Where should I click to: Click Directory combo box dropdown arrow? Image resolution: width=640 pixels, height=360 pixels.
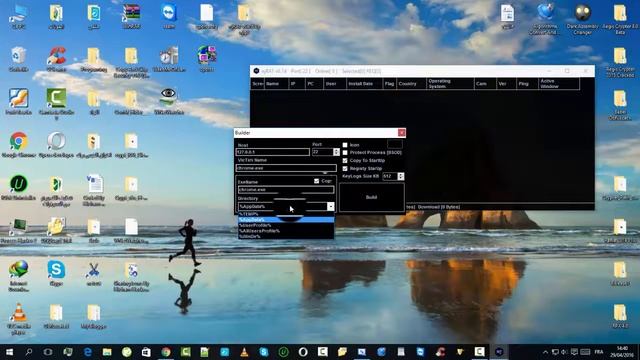(331, 207)
